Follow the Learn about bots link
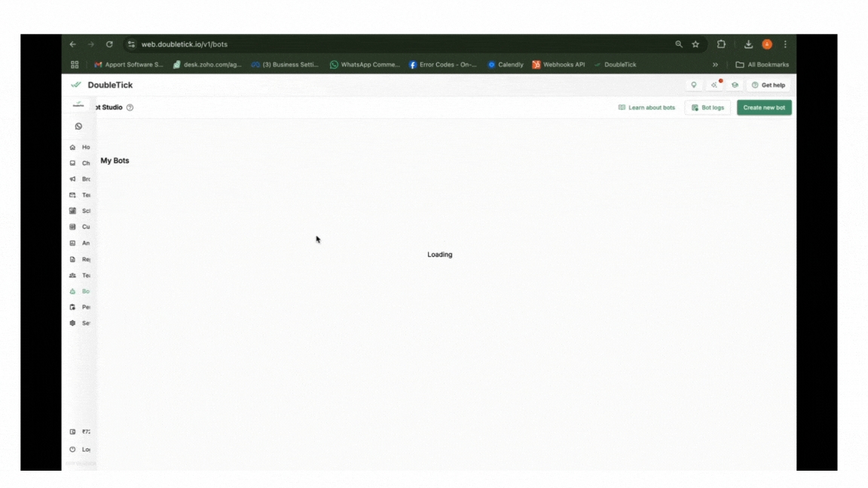Viewport: 868px width, 488px height. pyautogui.click(x=646, y=108)
